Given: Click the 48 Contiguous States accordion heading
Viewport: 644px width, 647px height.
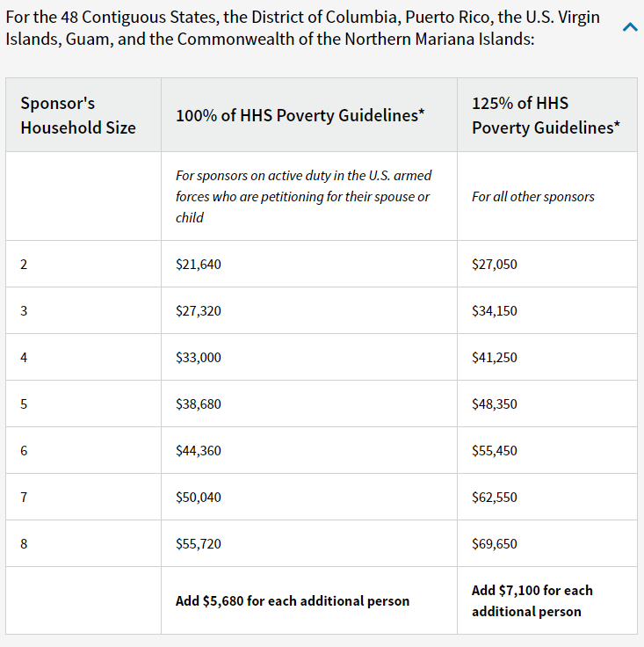Looking at the screenshot, I should pos(302,28).
